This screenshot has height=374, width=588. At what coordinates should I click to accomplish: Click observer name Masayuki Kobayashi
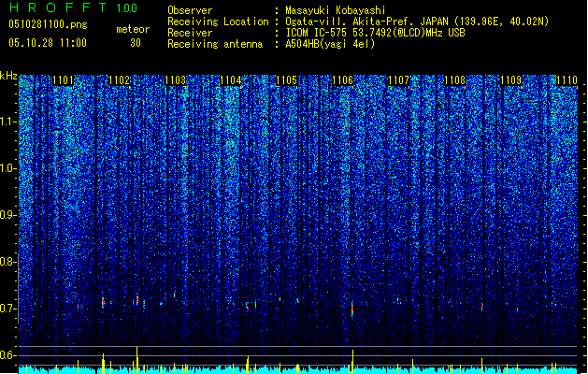(x=336, y=10)
